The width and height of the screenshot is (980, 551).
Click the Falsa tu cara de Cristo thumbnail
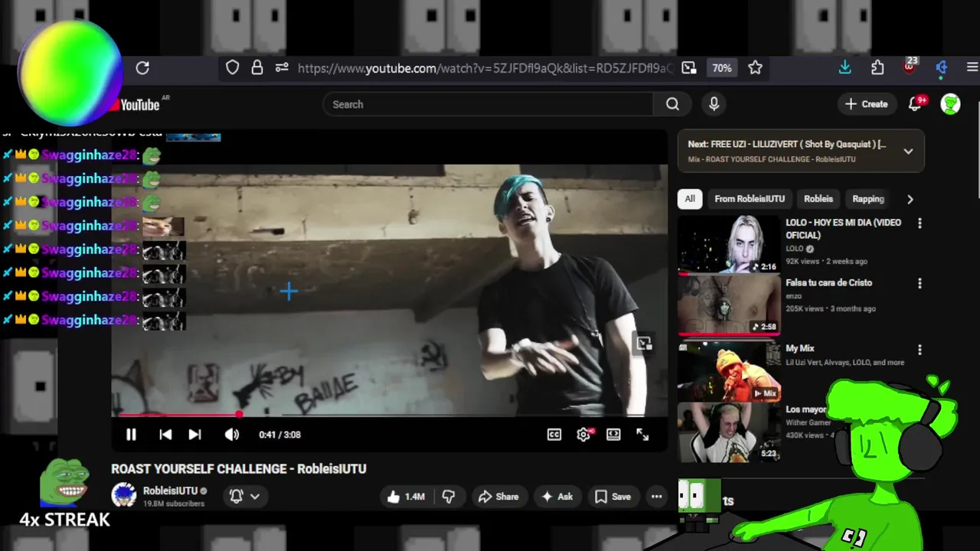(729, 305)
